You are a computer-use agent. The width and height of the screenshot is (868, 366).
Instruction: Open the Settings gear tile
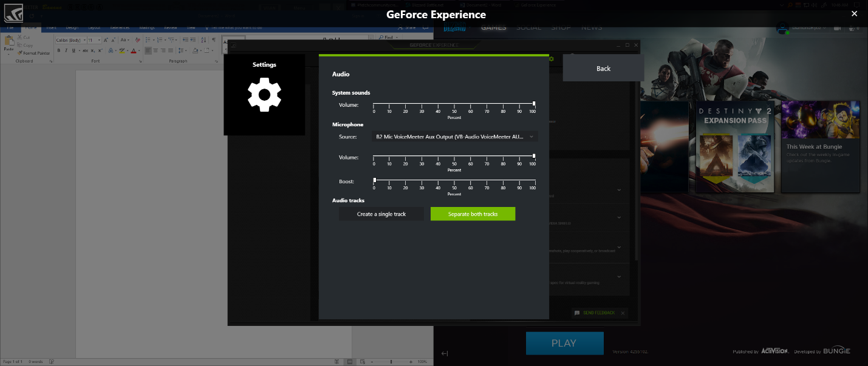[264, 95]
